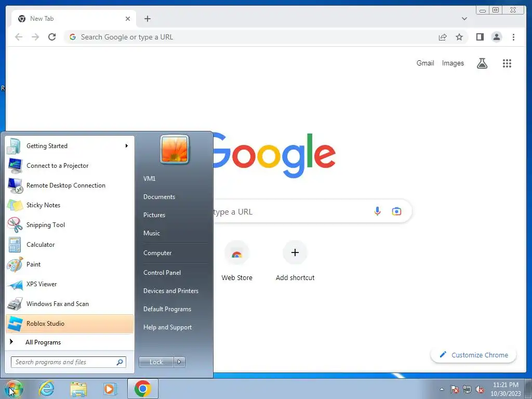Bookmark this tab with star icon
Screen dimensions: 532x399
[x=459, y=37]
